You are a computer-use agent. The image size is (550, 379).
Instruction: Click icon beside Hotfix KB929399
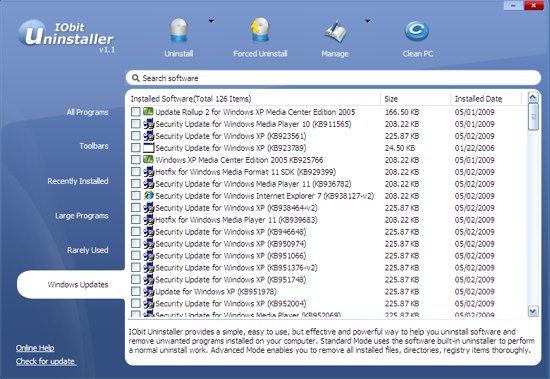pos(148,172)
